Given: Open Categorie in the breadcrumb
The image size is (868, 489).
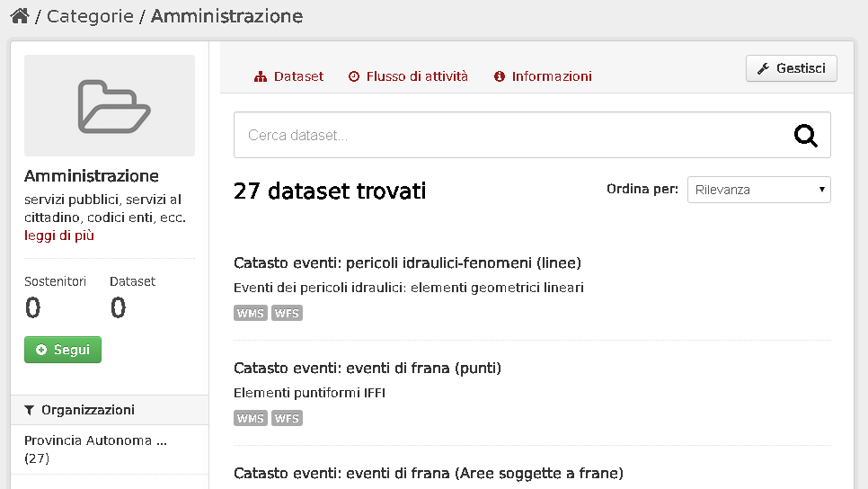Looking at the screenshot, I should click(x=90, y=16).
